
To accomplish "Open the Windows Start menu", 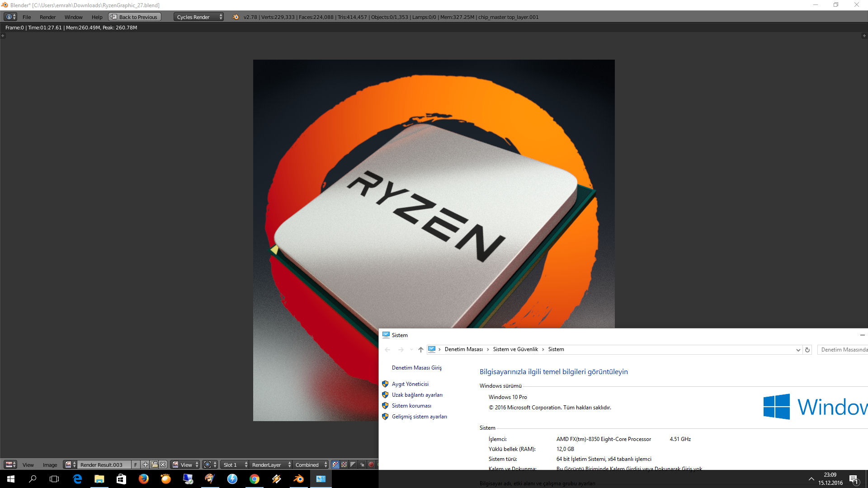I will point(11,479).
